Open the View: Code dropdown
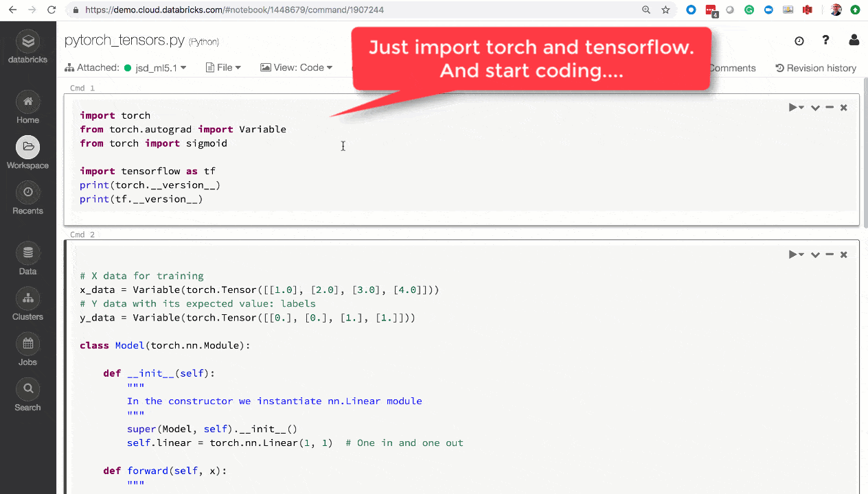Viewport: 868px width, 494px height. point(297,68)
